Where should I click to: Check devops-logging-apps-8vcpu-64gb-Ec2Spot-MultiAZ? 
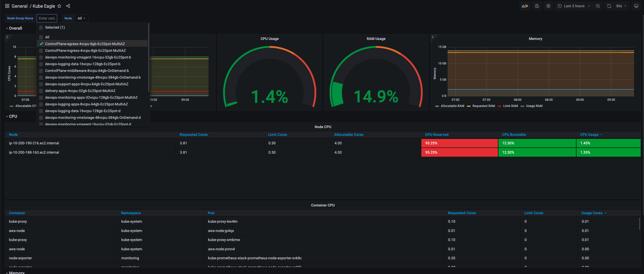tap(41, 104)
